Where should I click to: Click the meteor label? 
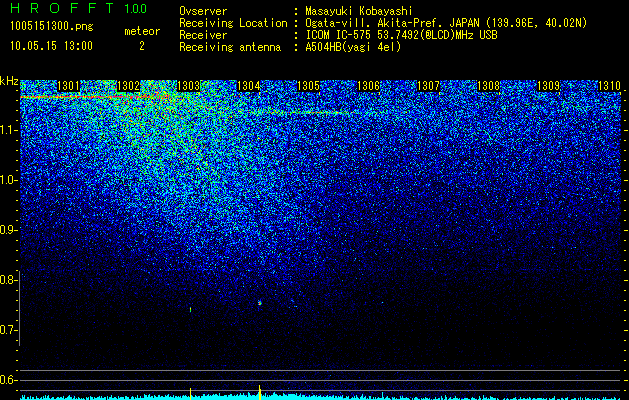tap(142, 31)
